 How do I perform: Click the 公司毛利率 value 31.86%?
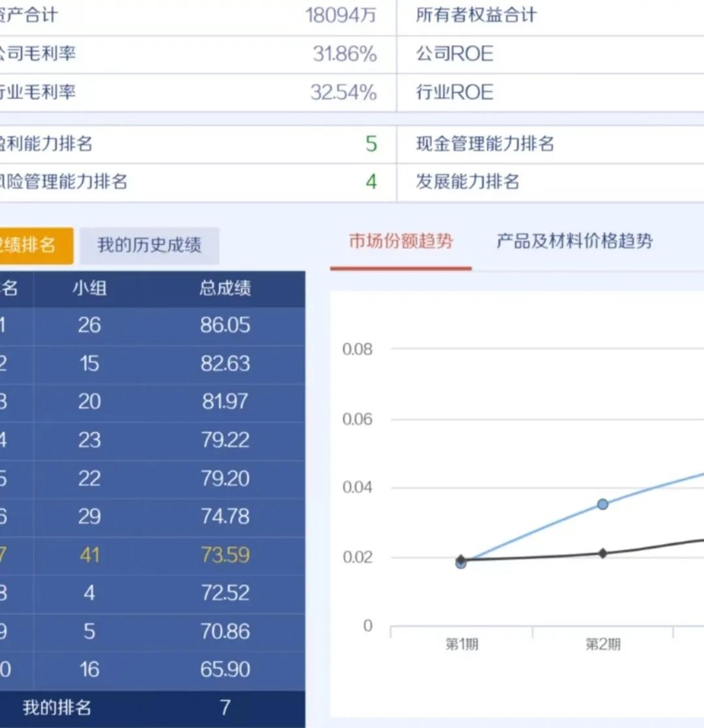(344, 54)
